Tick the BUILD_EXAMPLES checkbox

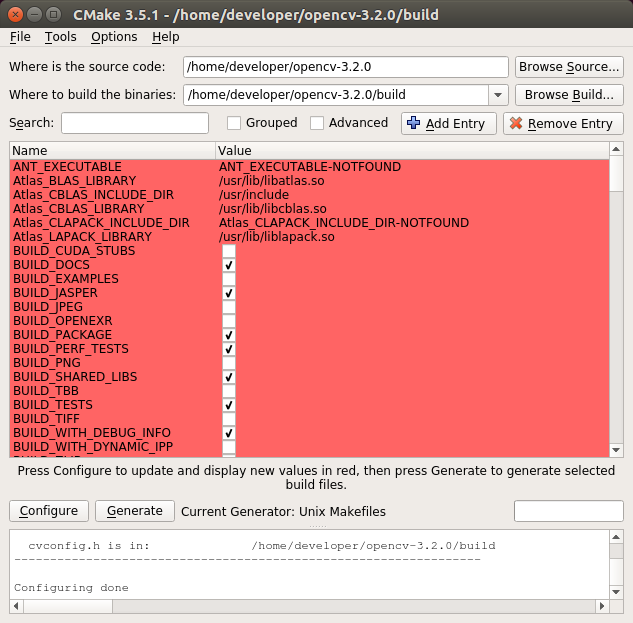(229, 279)
